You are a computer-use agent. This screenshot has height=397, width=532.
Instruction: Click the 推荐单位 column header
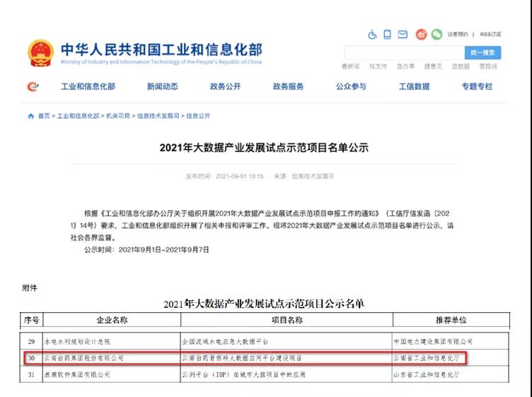(x=451, y=320)
